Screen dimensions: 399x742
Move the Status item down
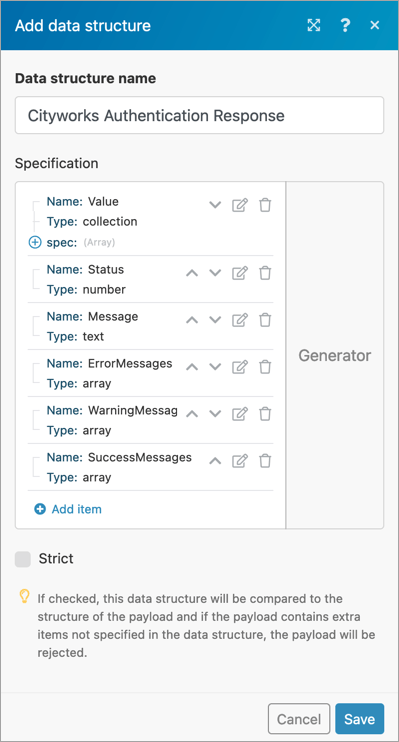pos(215,273)
